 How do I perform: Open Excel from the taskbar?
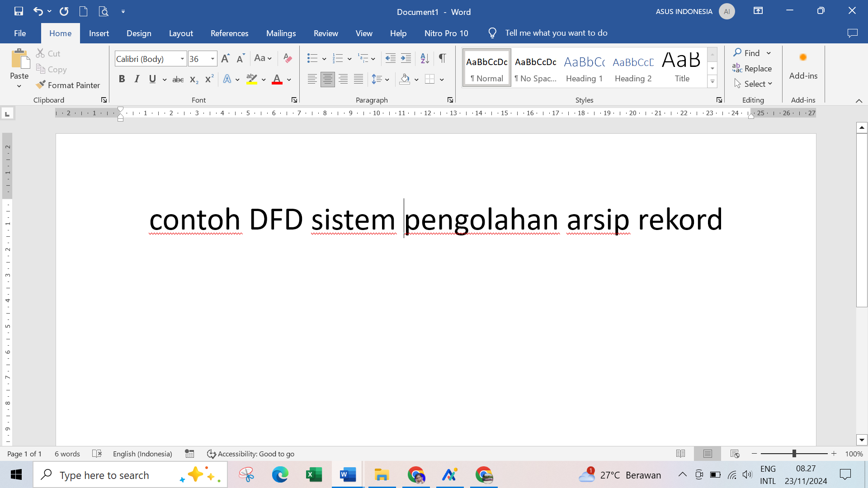(314, 475)
